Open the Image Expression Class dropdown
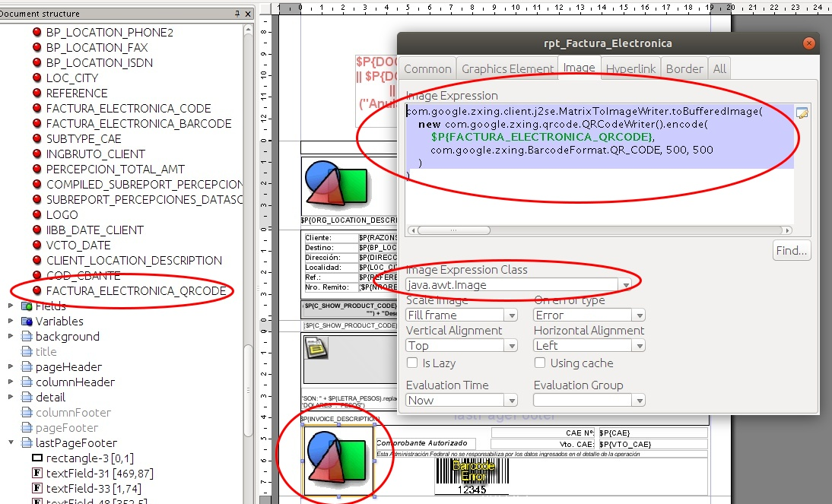This screenshot has height=504, width=832. coord(626,285)
